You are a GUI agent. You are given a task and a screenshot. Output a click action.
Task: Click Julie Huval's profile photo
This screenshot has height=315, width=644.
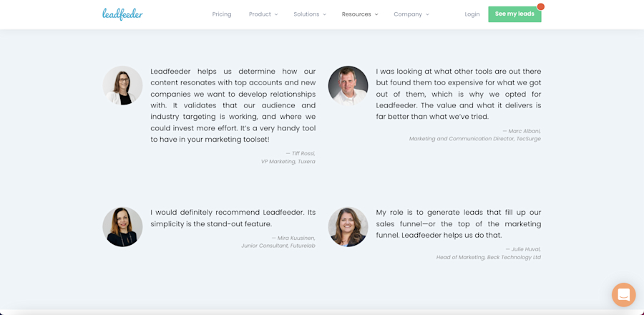coord(348,227)
